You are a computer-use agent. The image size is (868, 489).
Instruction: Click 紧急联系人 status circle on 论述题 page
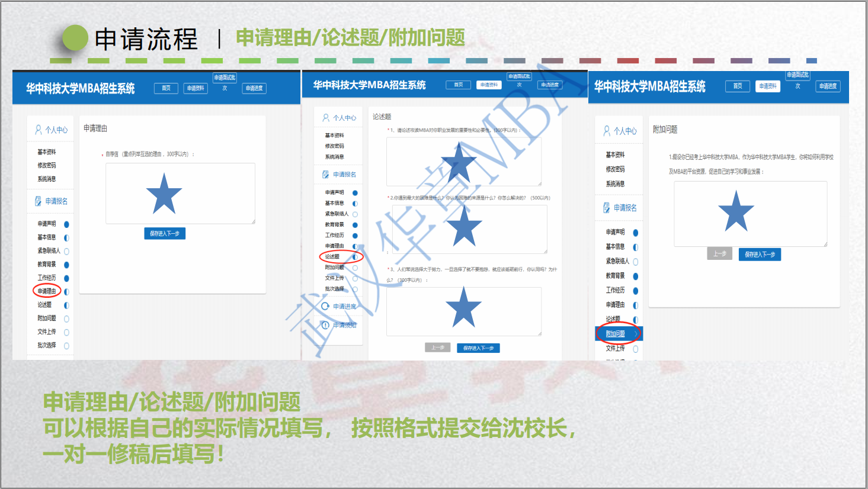point(355,214)
